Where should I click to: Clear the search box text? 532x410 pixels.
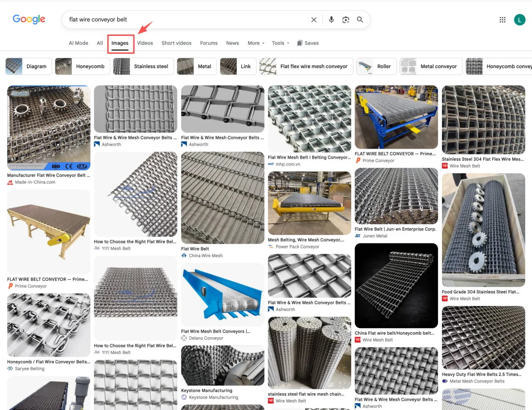pos(314,20)
